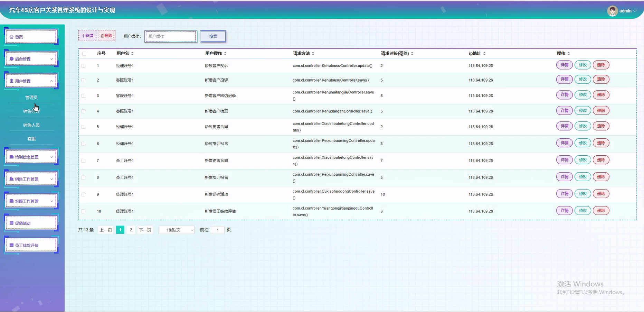644x312 pixels.
Task: Click 修改 for row 5 修改销售合同
Action: (x=583, y=126)
